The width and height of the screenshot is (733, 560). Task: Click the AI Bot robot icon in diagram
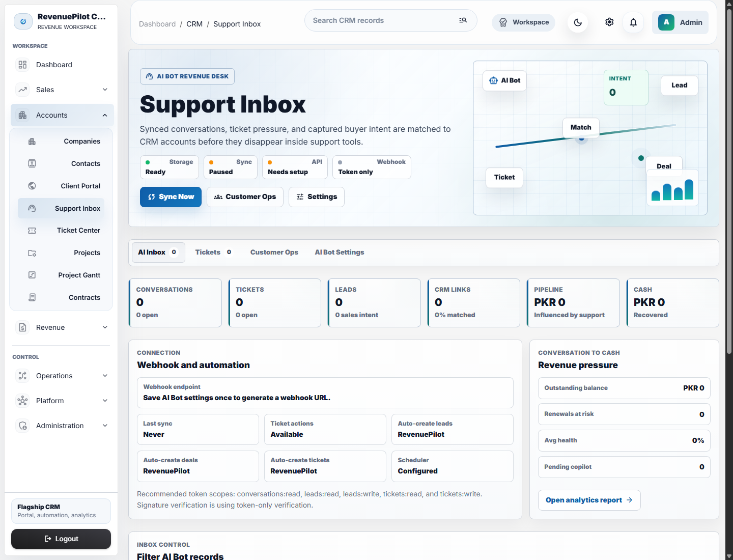(x=493, y=80)
